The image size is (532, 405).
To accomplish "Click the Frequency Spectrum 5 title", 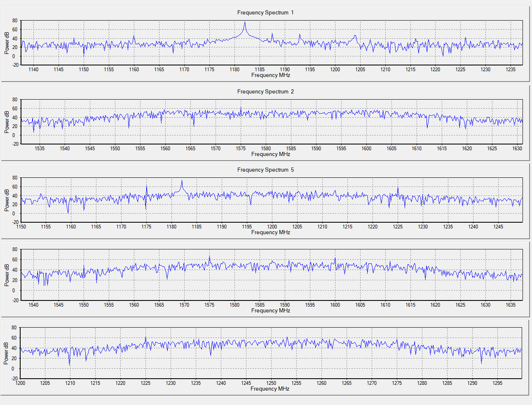I will [265, 170].
